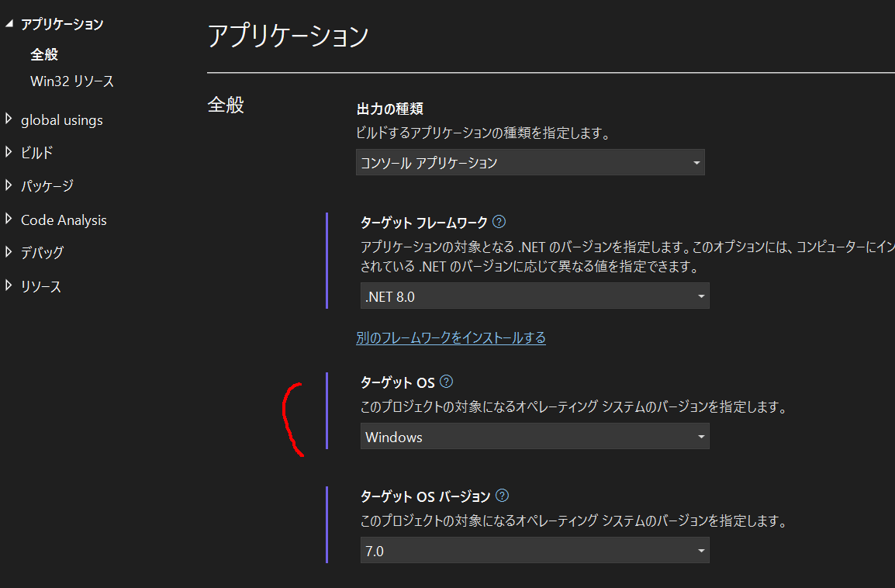
Task: Click the ターゲット OS バージョン heading text
Action: tap(425, 496)
